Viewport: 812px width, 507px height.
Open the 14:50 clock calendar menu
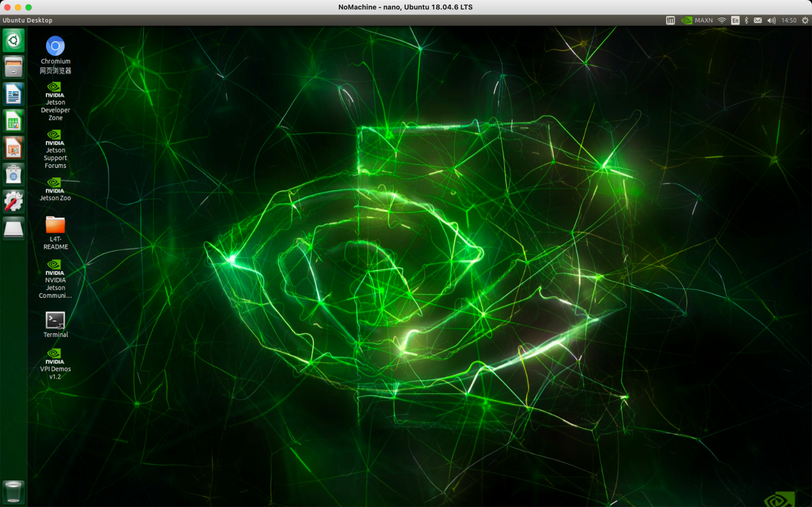click(x=789, y=21)
